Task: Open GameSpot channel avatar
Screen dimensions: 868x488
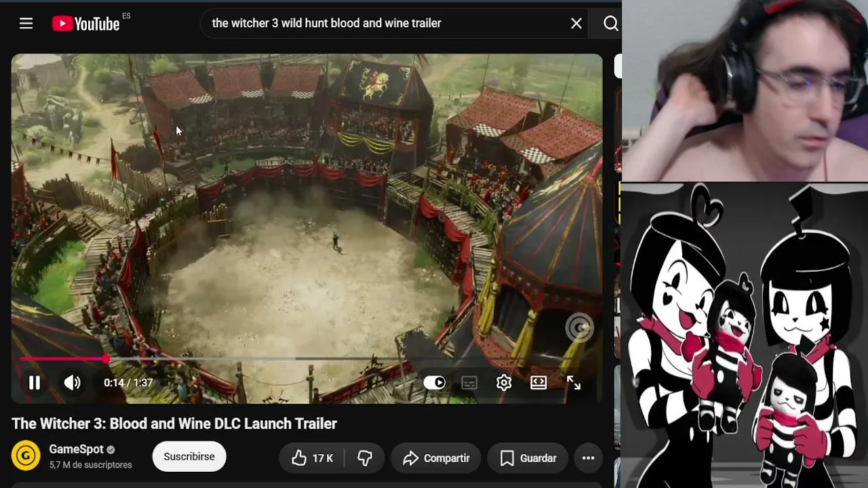Action: tap(26, 455)
